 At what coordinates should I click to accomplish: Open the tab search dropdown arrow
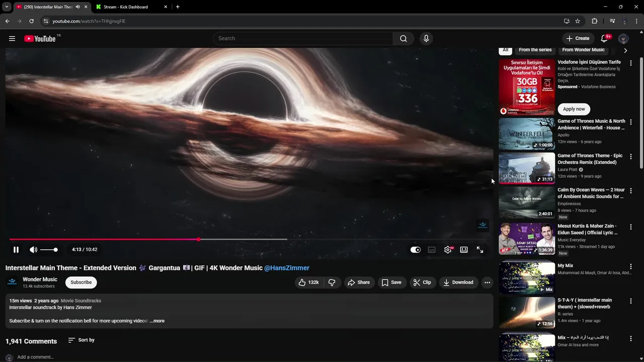7,7
